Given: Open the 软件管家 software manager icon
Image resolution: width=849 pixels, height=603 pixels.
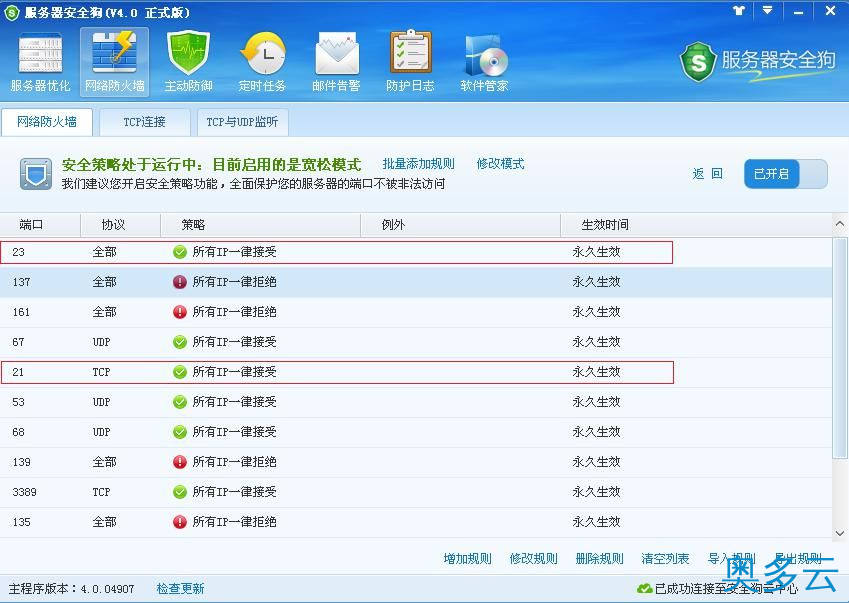Looking at the screenshot, I should click(484, 62).
